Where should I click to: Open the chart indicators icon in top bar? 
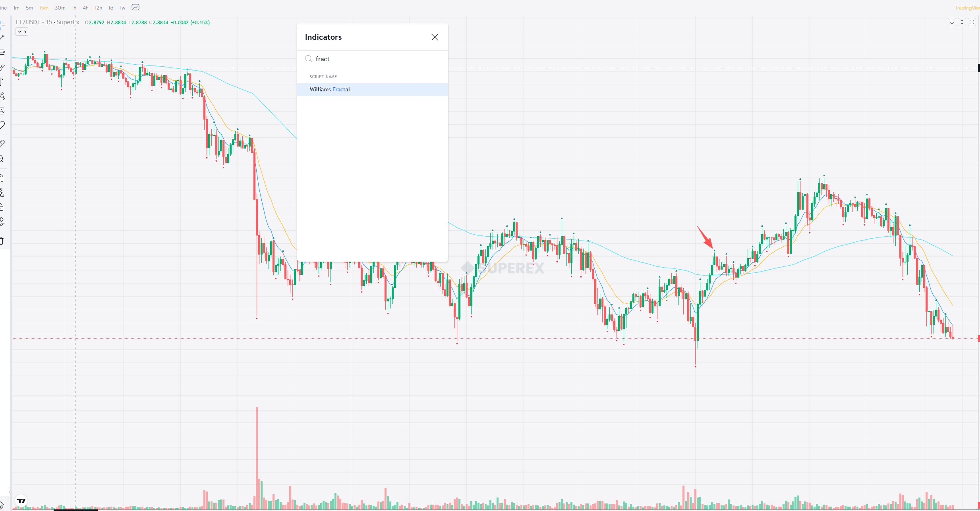135,8
